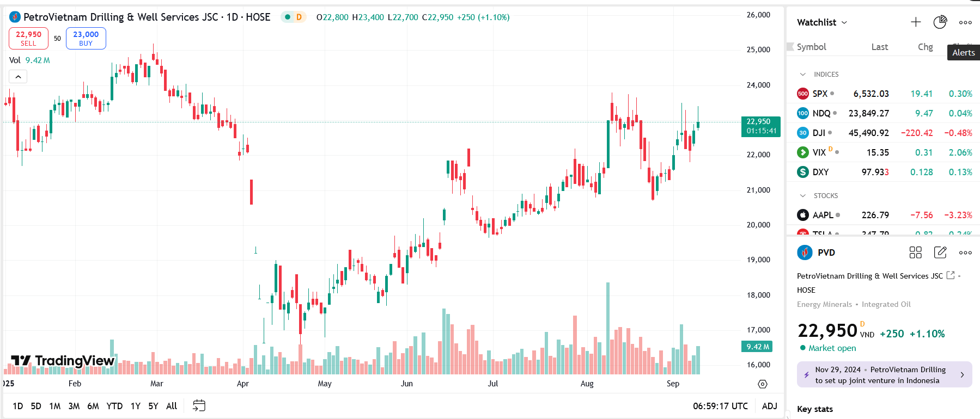This screenshot has height=419, width=980.
Task: Click the NDQ index logo icon
Action: [803, 113]
